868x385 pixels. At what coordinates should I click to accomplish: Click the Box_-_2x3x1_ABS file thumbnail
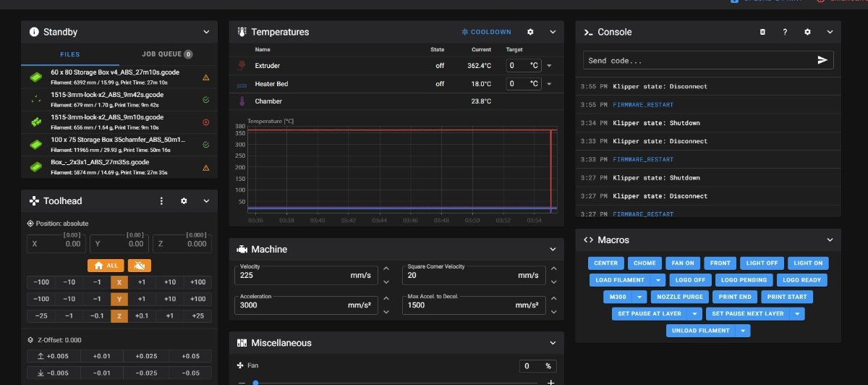pyautogui.click(x=36, y=166)
